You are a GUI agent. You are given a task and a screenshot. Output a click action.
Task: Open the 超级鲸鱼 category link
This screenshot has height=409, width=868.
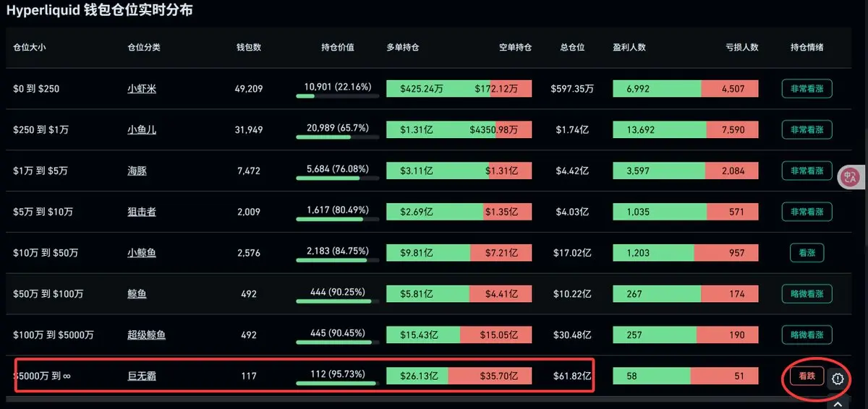pyautogui.click(x=146, y=335)
